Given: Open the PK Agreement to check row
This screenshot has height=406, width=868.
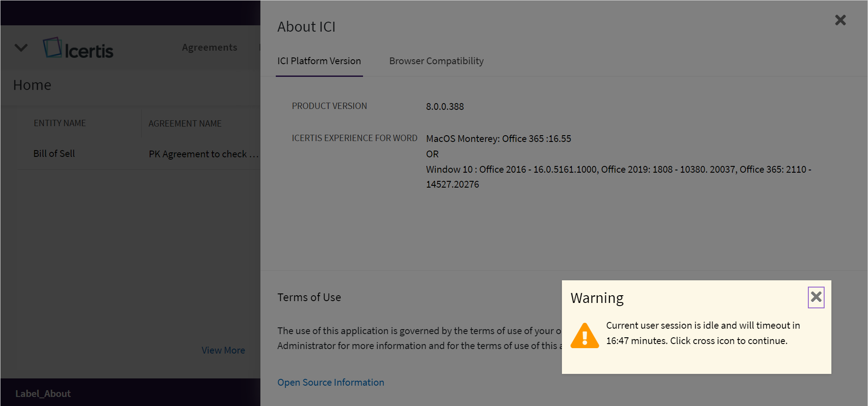Looking at the screenshot, I should click(203, 154).
